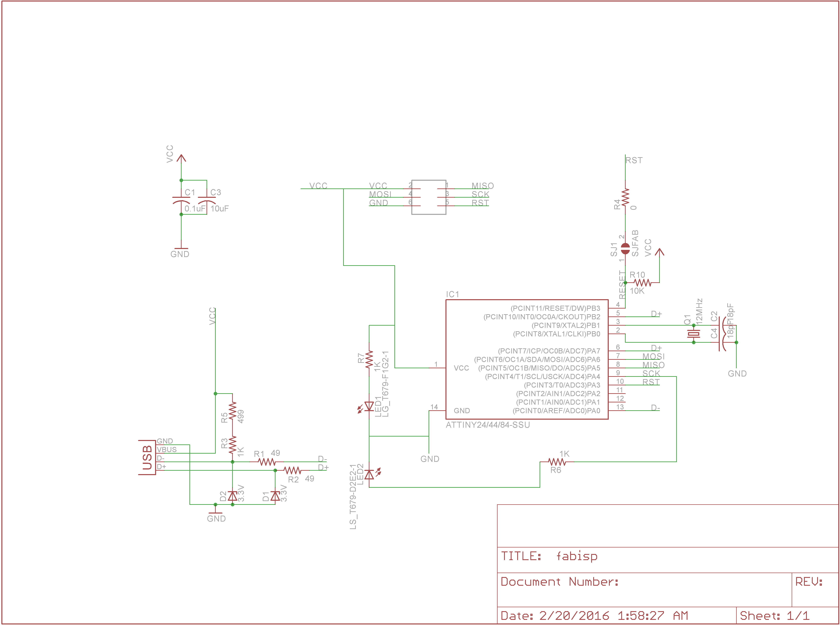Click the LED2 diode symbol
The width and height of the screenshot is (840, 626).
[x=369, y=474]
